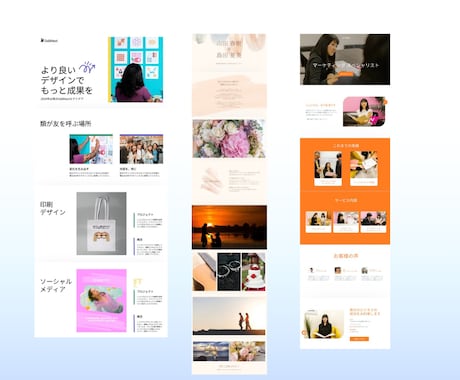Open the business meeting card in orange section
Image resolution: width=460 pixels, height=380 pixels.
point(328,168)
